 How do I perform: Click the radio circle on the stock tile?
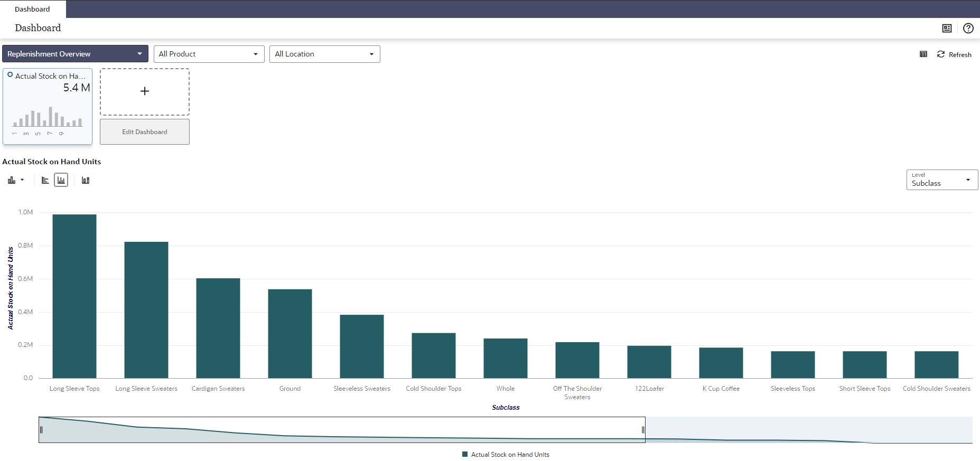click(x=10, y=75)
